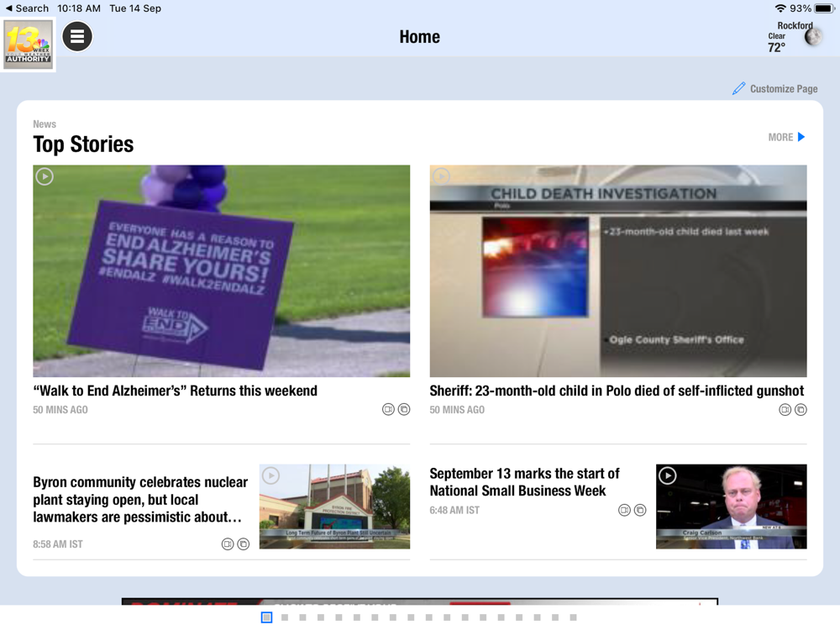Tap the 72° temperature reading
The image size is (840, 630).
point(776,48)
